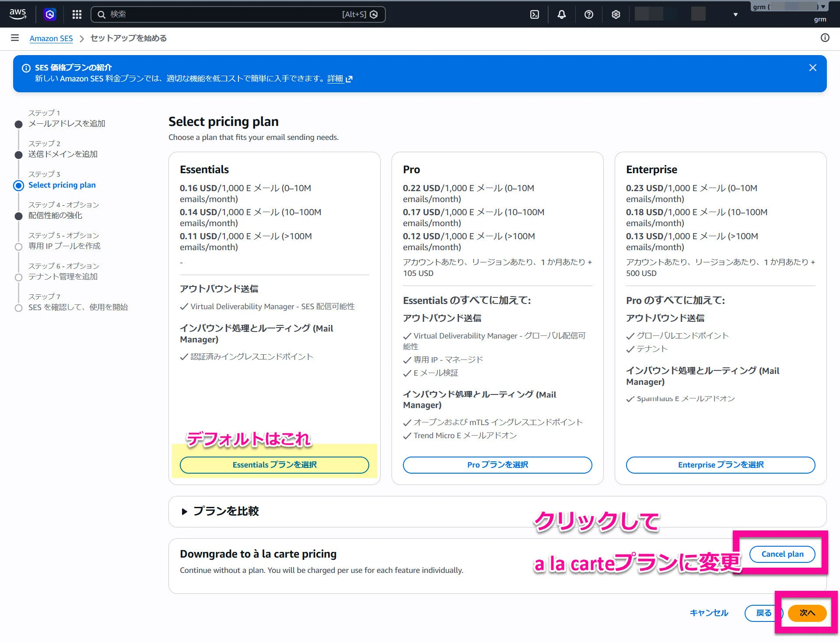Expand the プランを比較 section
The height and width of the screenshot is (642, 840).
(220, 511)
